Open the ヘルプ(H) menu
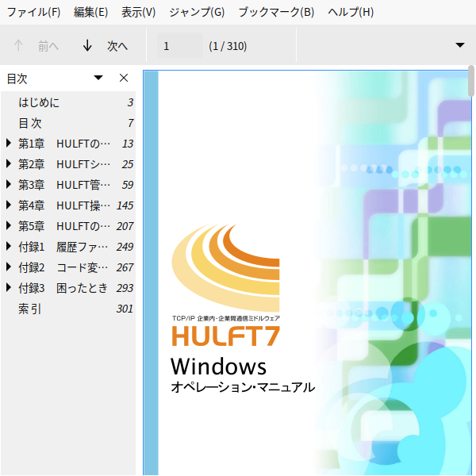476x476 pixels. click(351, 12)
